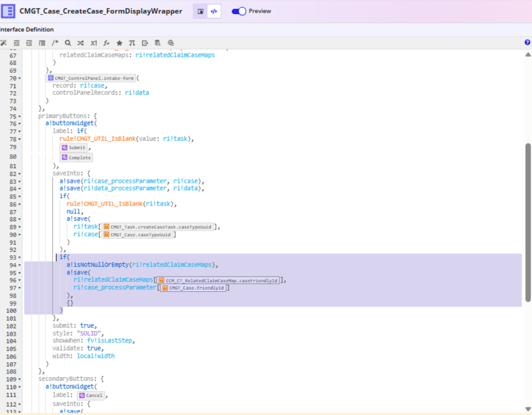The width and height of the screenshot is (532, 415).
Task: Switch to Design mode view
Action: click(x=200, y=11)
